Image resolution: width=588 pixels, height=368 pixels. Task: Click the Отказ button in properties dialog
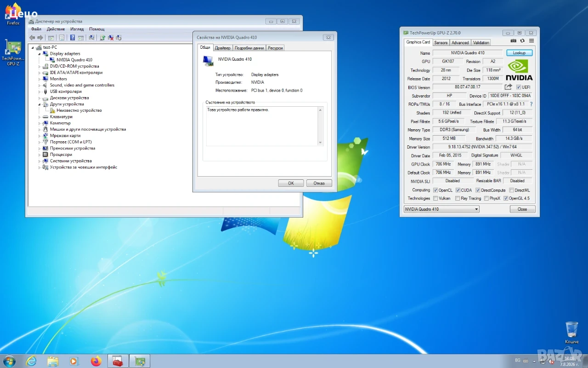click(x=319, y=183)
